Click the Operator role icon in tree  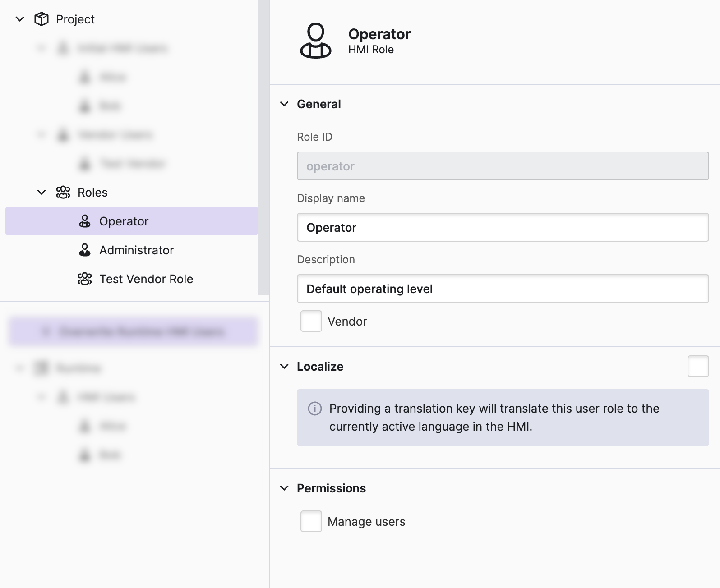coord(85,221)
